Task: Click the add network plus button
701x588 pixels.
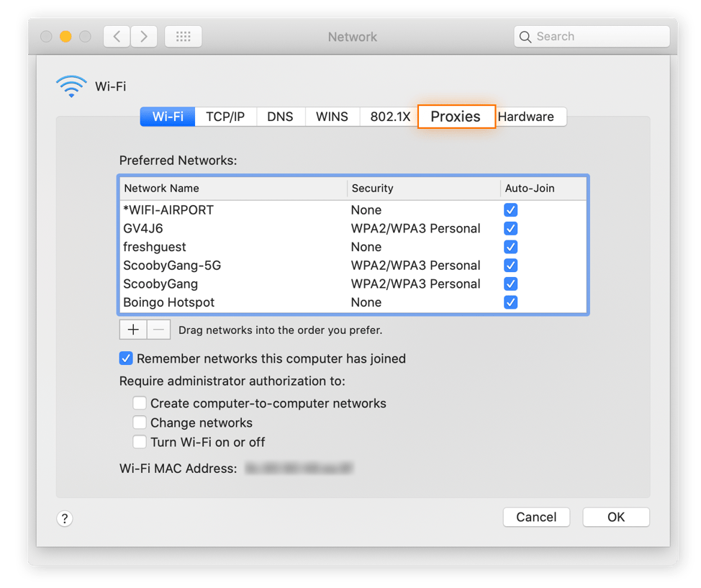Action: [133, 329]
